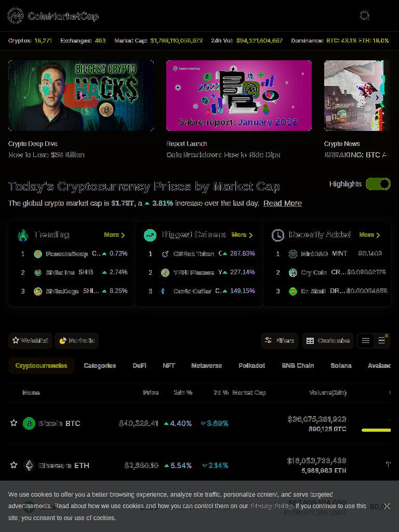Open the Watchlist button

[x=30, y=341]
